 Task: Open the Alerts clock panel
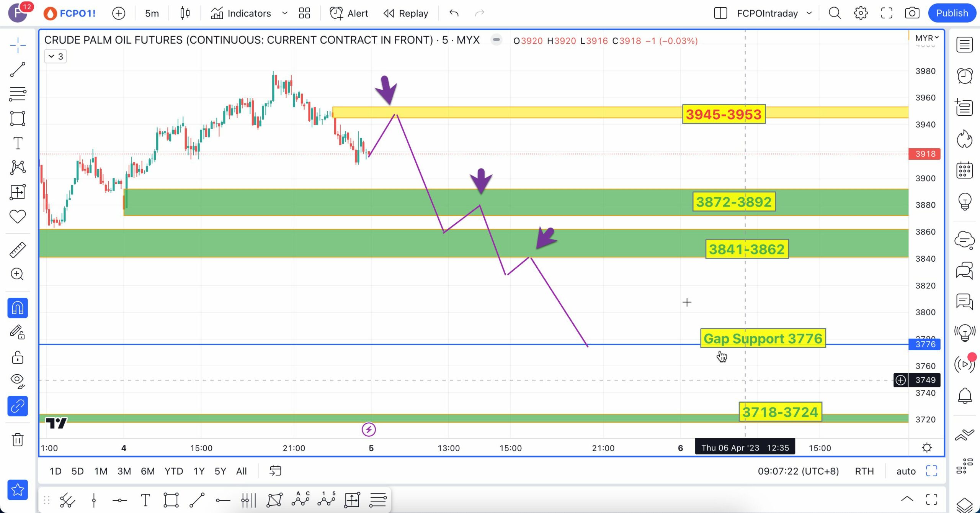[x=964, y=76]
